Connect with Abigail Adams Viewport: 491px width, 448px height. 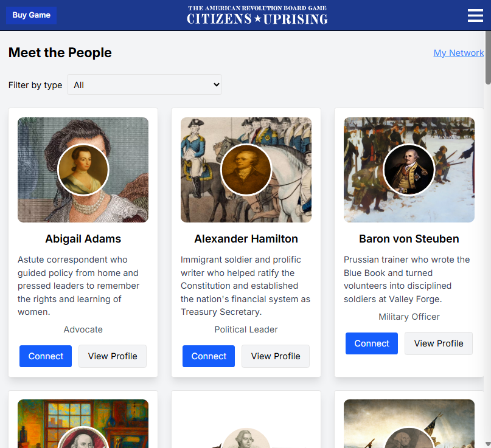45,356
